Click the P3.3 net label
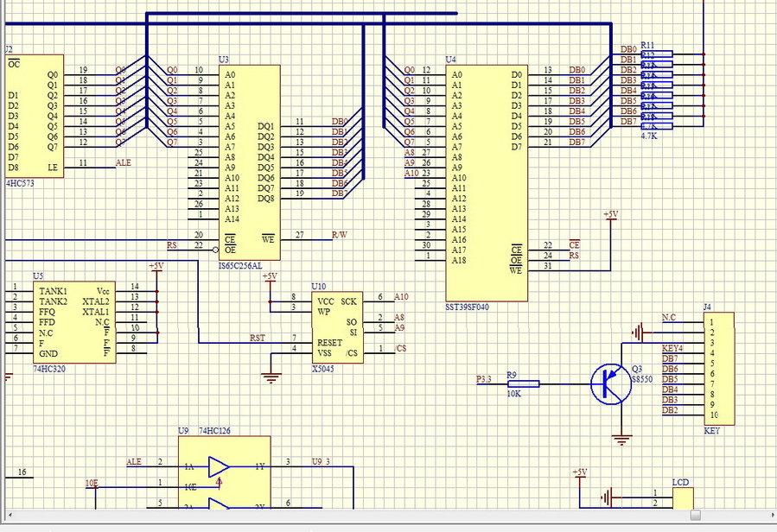The image size is (777, 532). pos(486,379)
